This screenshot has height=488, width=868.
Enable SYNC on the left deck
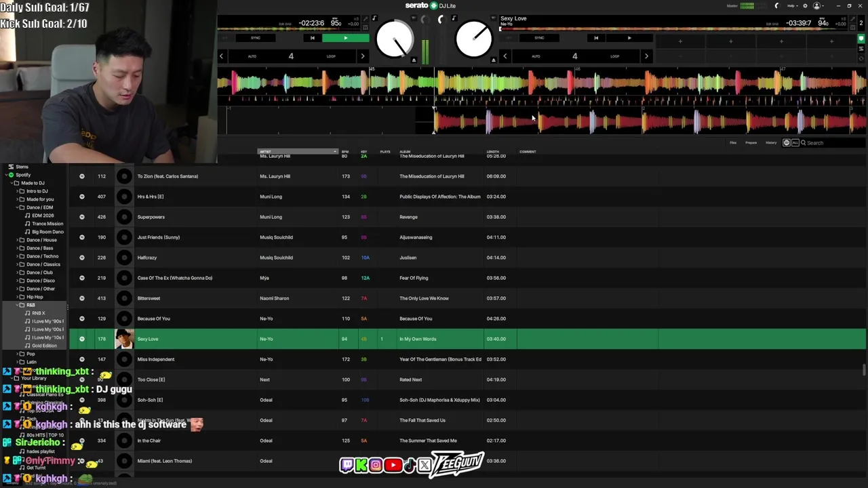coord(256,38)
